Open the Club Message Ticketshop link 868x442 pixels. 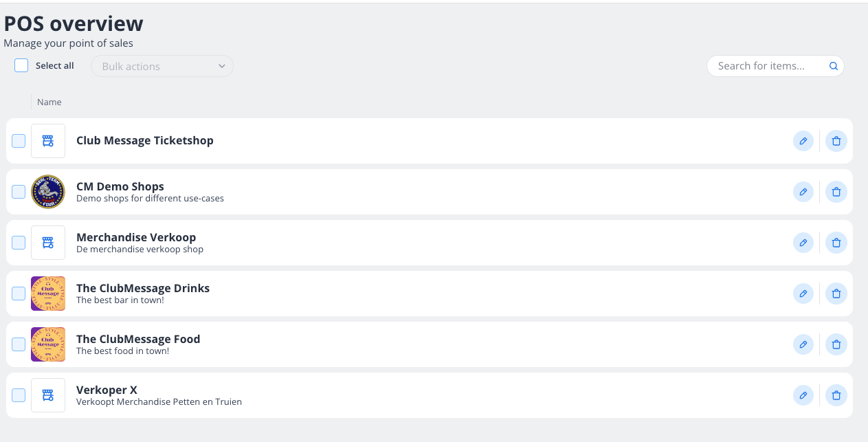(144, 140)
